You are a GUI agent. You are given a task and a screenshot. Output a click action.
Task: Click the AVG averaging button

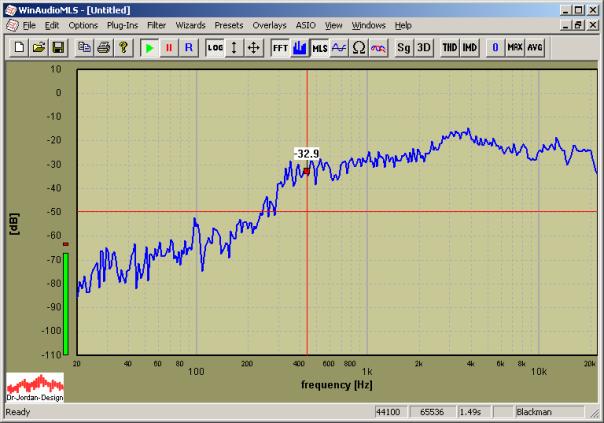[x=535, y=47]
